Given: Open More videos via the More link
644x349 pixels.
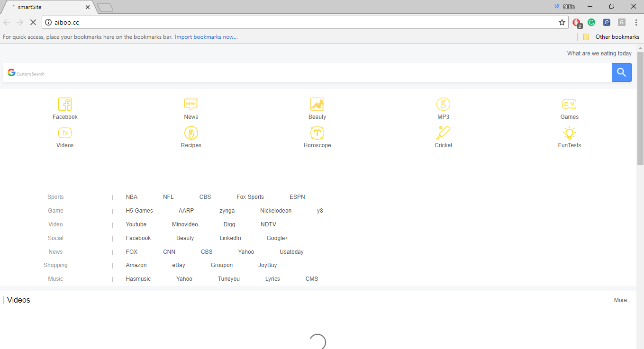Looking at the screenshot, I should 622,300.
